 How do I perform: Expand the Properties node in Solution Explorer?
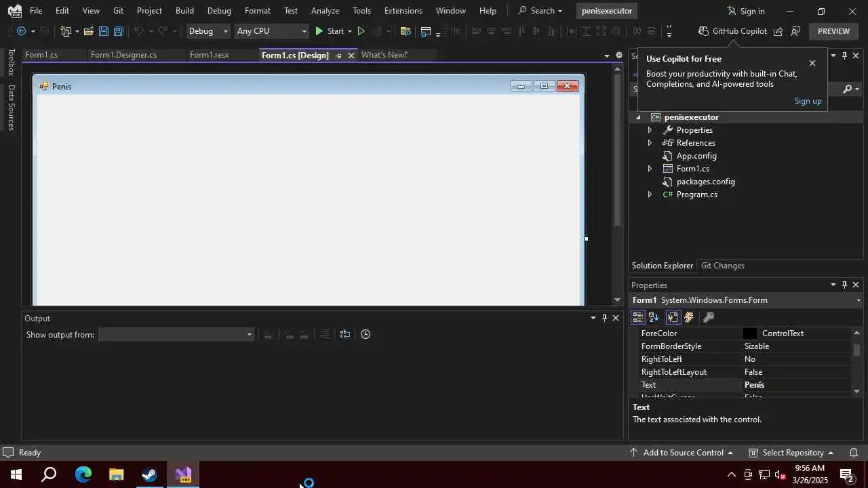pyautogui.click(x=650, y=130)
